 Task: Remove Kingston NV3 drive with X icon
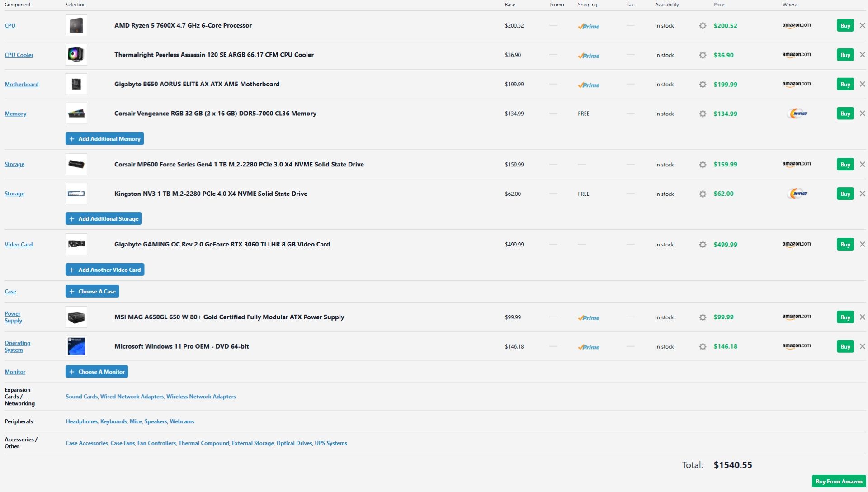point(862,194)
